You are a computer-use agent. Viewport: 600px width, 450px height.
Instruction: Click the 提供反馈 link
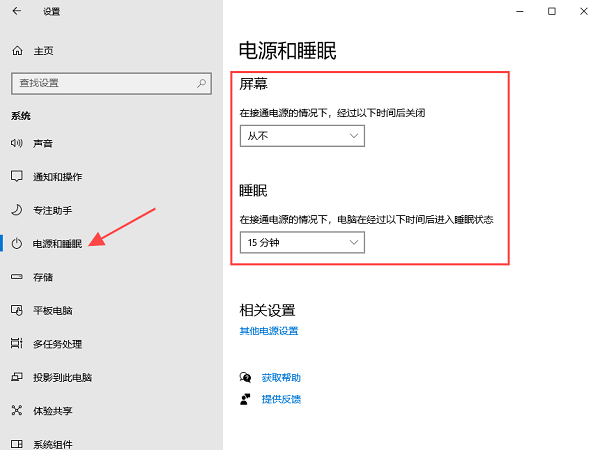281,399
